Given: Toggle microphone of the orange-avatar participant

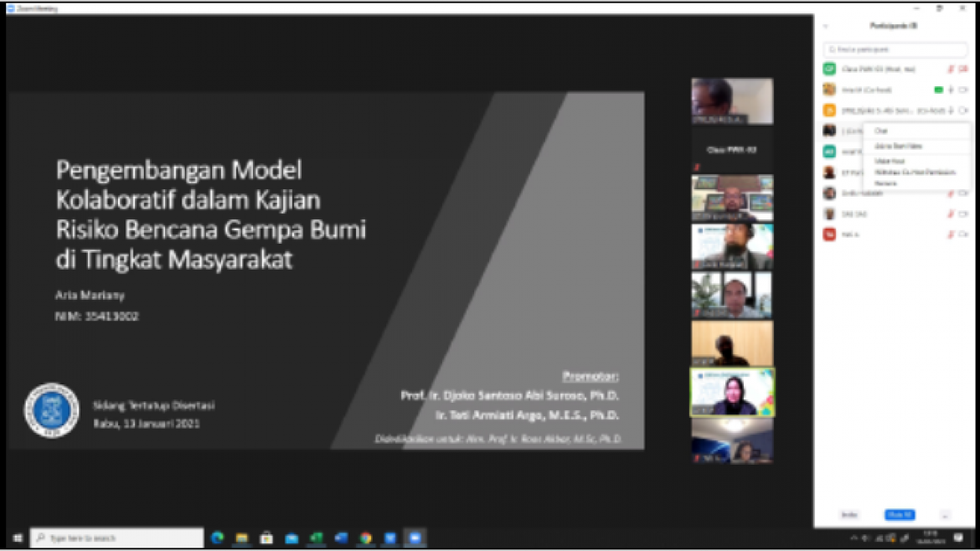Looking at the screenshot, I should click(951, 111).
